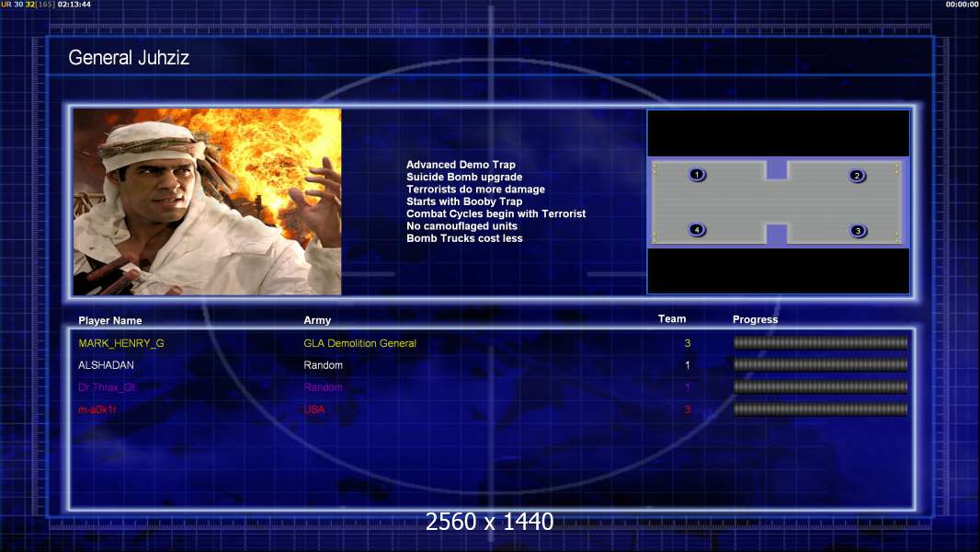This screenshot has height=552, width=980.
Task: Select start position 4 on the minimap
Action: pos(697,230)
